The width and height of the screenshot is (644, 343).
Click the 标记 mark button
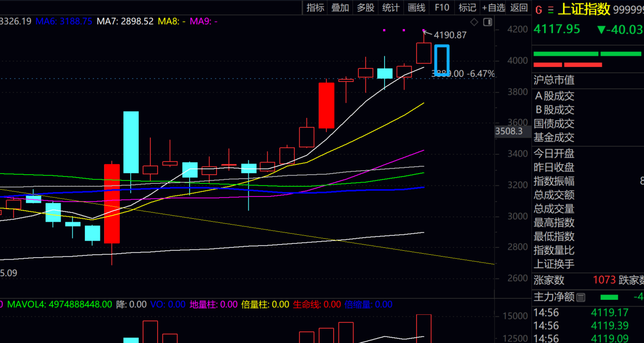tap(467, 7)
